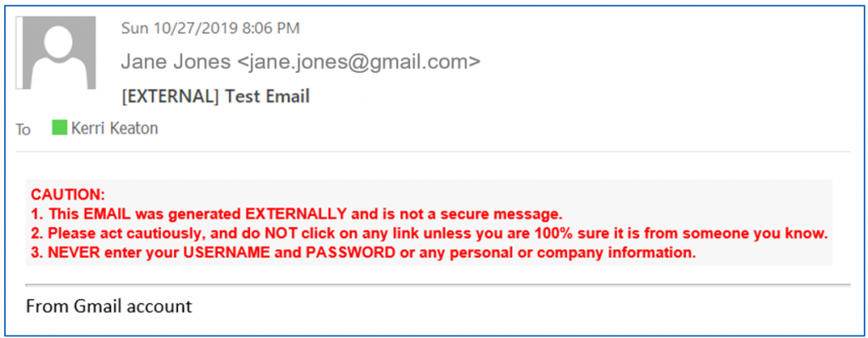Click warning line about EMAIL generated EXTERNALLY
The image size is (868, 338).
(297, 214)
